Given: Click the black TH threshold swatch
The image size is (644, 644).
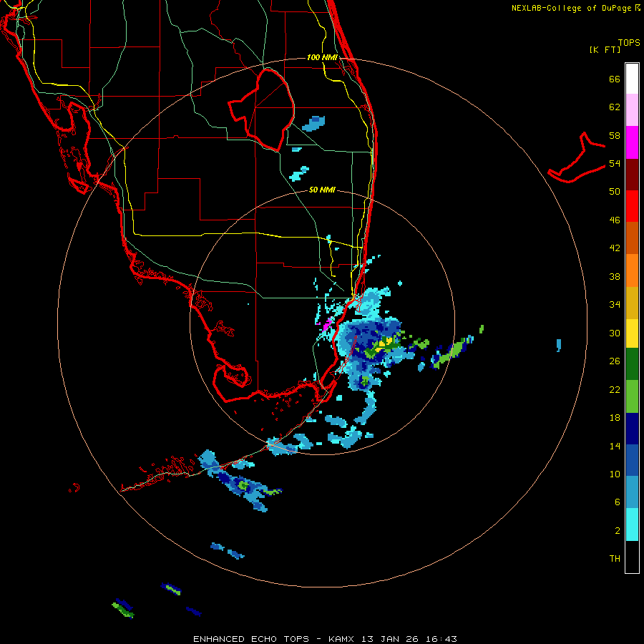Looking at the screenshot, I should 632,557.
